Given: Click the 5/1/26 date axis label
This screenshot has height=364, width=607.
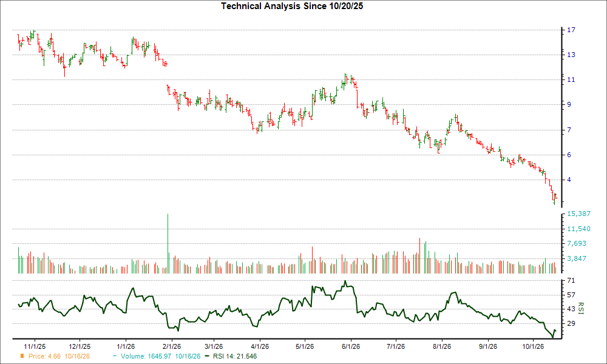Looking at the screenshot, I should (305, 346).
